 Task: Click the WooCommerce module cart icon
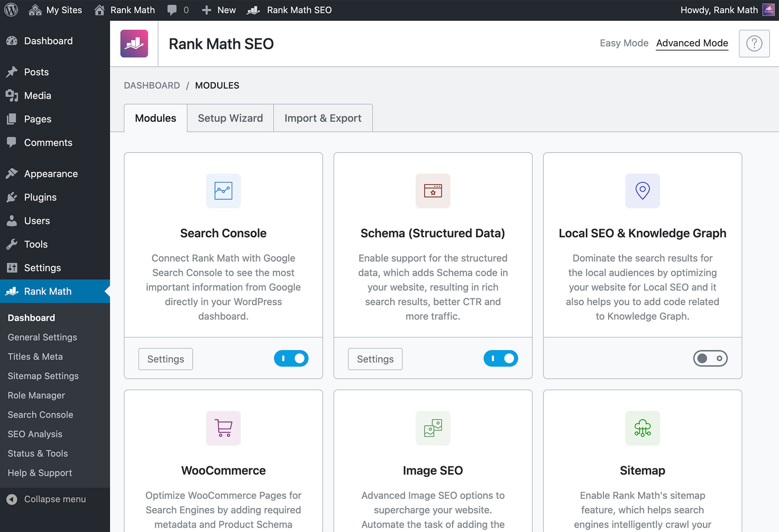tap(223, 428)
